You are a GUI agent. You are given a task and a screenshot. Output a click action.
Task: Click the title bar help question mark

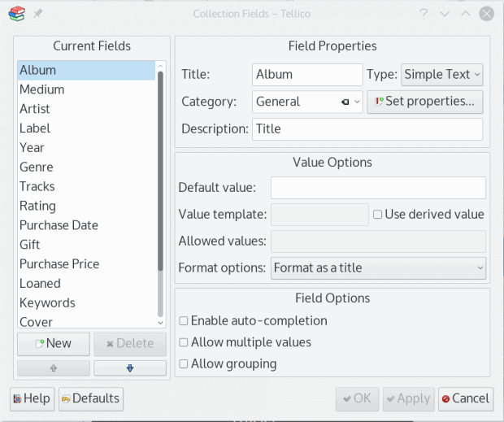click(424, 14)
